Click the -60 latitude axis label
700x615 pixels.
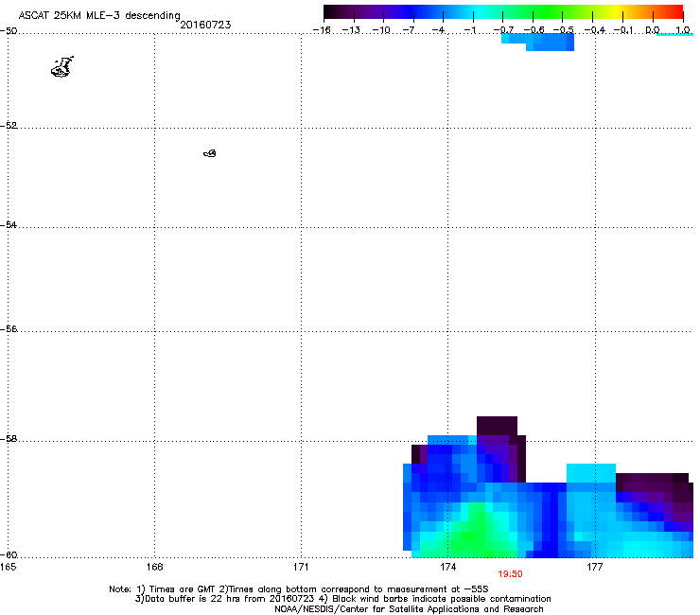click(9, 554)
